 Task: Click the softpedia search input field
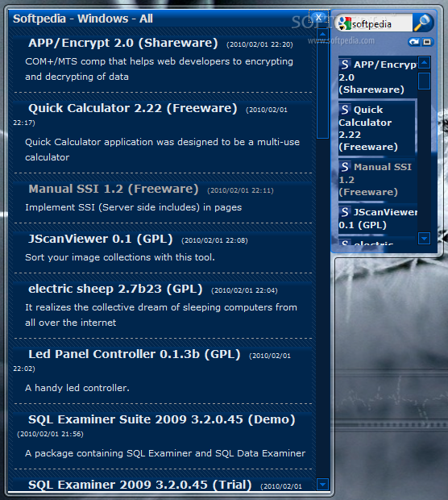click(x=381, y=24)
